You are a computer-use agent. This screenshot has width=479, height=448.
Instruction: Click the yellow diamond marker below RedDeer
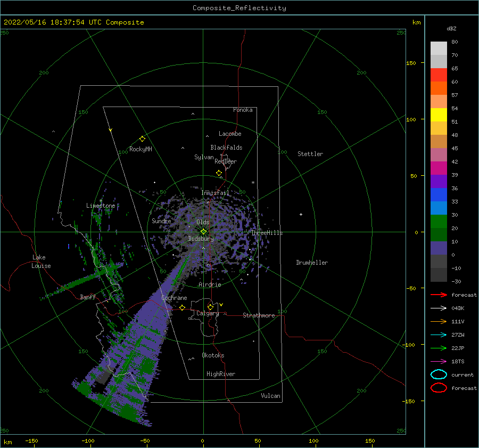[219, 173]
